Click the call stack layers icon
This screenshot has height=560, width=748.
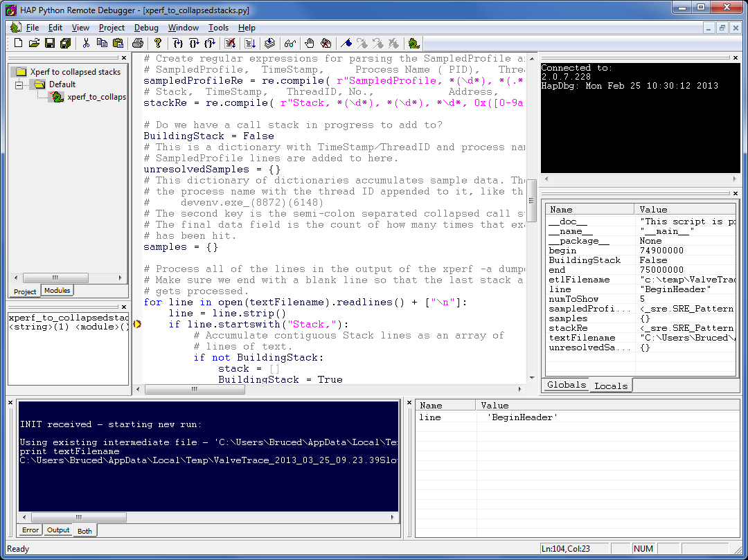(x=270, y=44)
